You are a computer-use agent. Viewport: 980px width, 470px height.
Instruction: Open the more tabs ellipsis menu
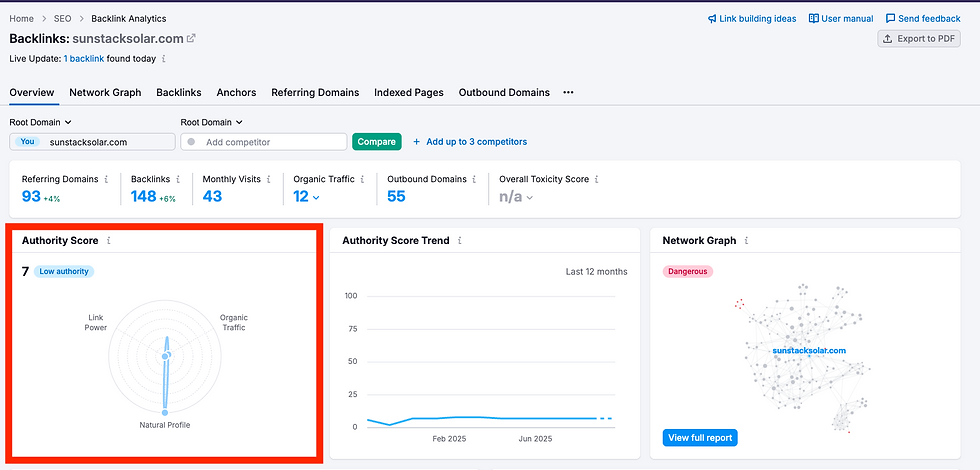(568, 92)
